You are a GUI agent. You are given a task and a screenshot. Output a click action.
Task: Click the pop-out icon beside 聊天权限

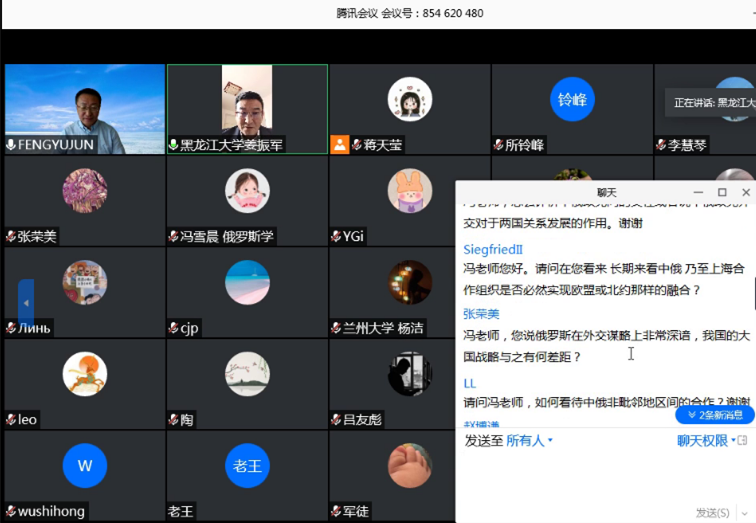[742, 440]
